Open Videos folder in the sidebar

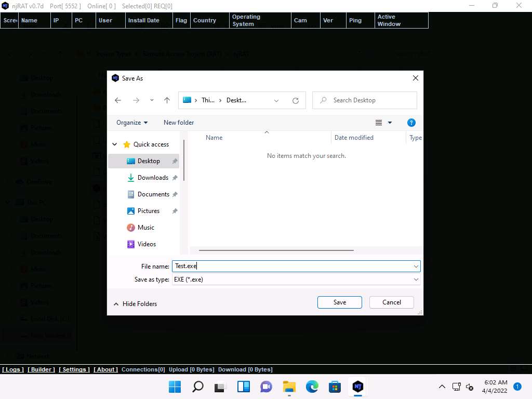[147, 244]
